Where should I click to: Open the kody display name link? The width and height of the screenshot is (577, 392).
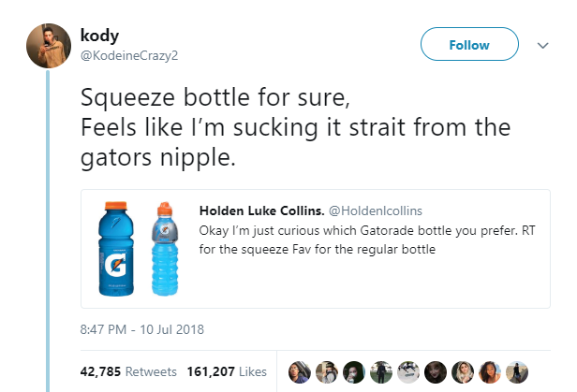click(100, 34)
